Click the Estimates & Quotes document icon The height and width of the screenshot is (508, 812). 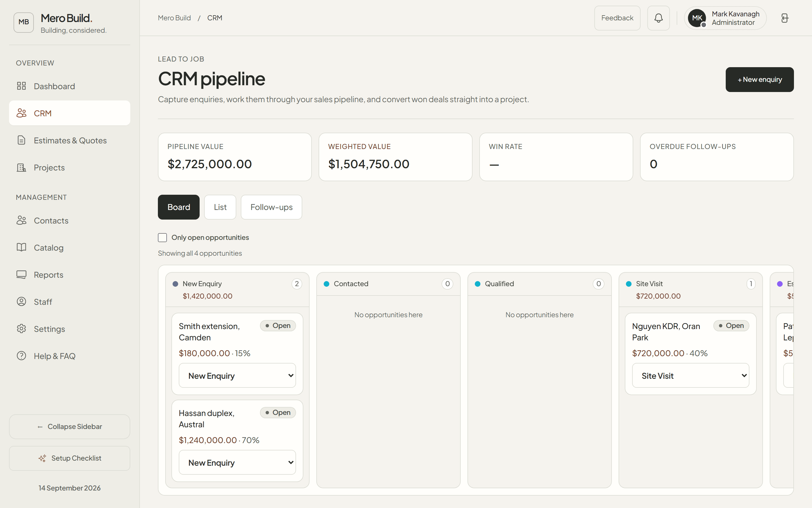coord(21,140)
